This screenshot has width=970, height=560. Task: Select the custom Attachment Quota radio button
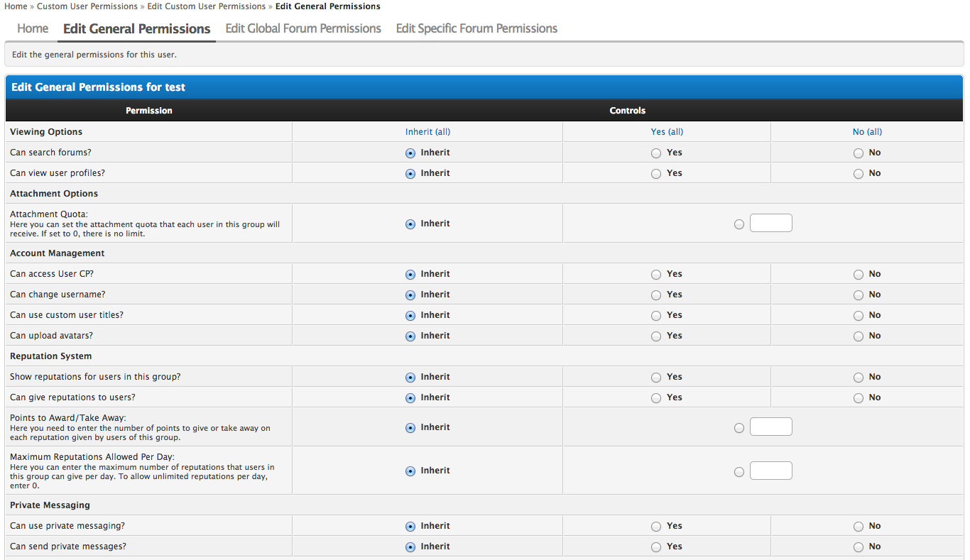(x=739, y=224)
